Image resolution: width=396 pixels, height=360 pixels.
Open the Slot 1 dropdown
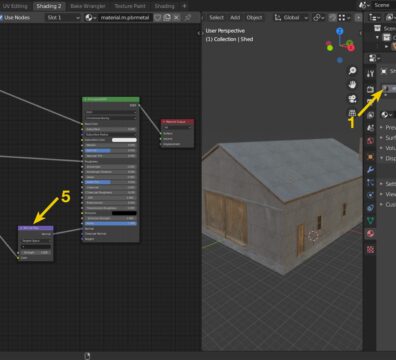tap(63, 17)
